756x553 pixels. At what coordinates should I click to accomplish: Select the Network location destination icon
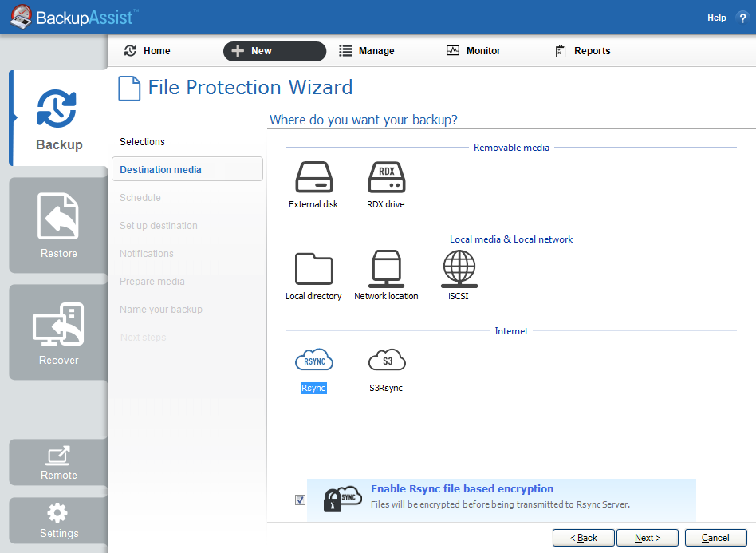386,267
